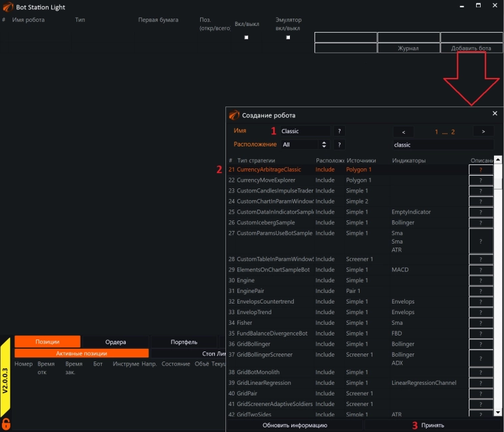The height and width of the screenshot is (432, 504).
Task: Click the orange lock icon at bottom left
Action: 6,423
